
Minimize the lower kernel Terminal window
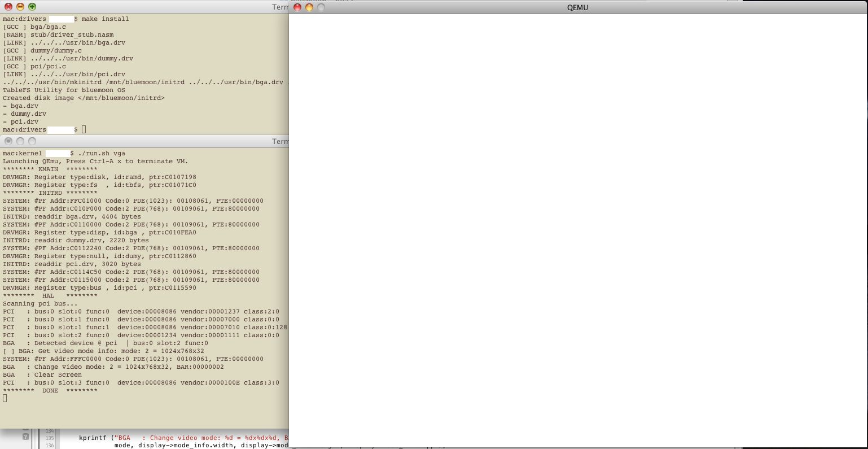coord(20,141)
